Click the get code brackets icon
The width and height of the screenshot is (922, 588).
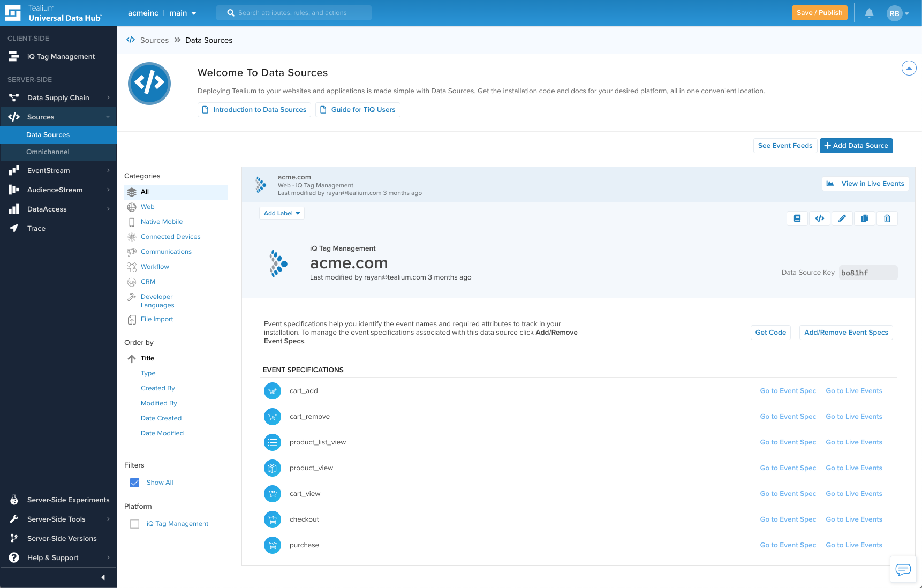(x=820, y=218)
